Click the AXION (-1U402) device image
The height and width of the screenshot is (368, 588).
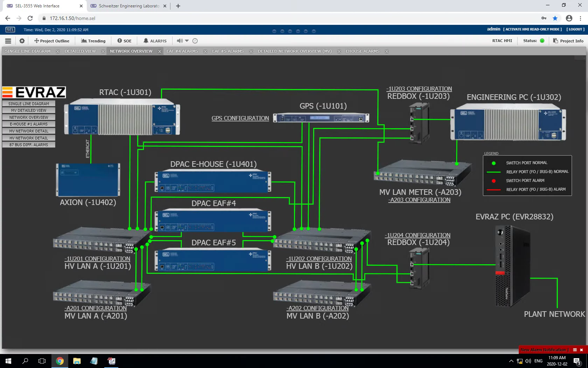[88, 180]
